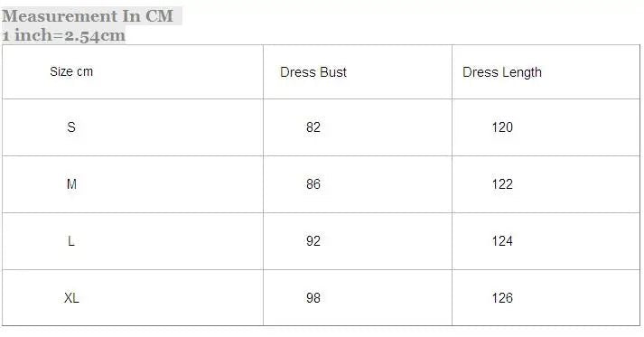Select dress length value 124
Image resolution: width=644 pixels, height=337 pixels.
[502, 241]
